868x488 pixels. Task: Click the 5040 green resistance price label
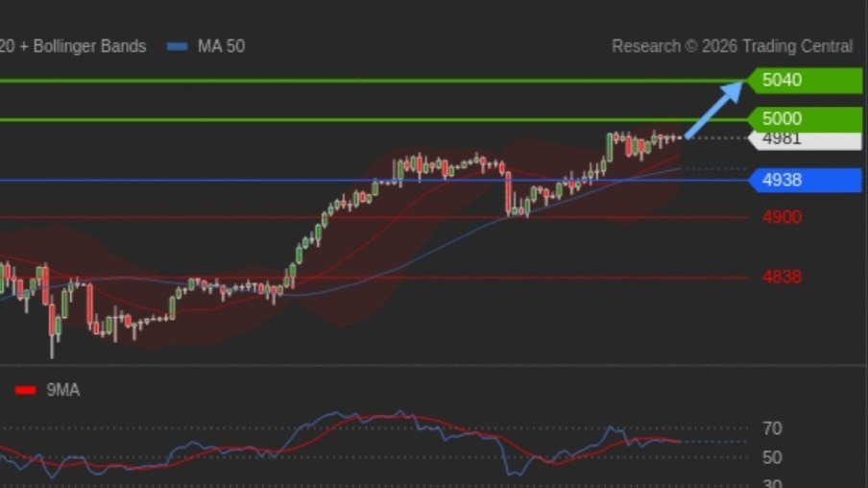[x=805, y=81]
